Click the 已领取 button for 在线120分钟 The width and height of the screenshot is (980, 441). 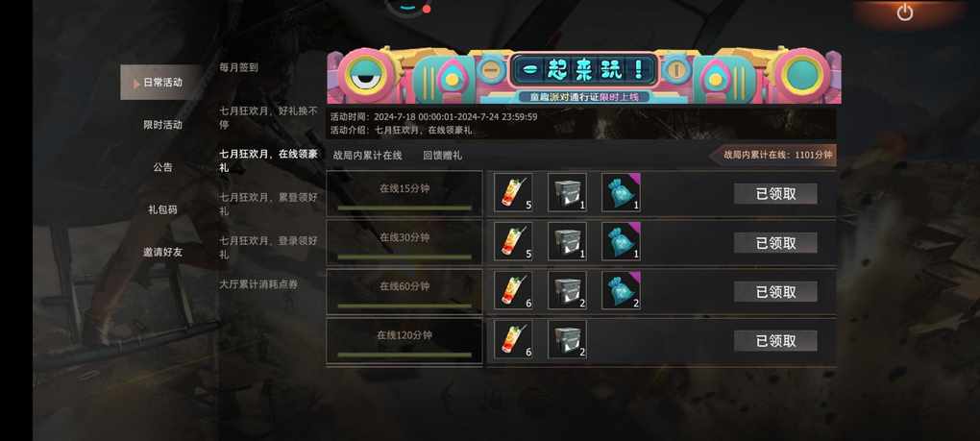[x=775, y=340]
